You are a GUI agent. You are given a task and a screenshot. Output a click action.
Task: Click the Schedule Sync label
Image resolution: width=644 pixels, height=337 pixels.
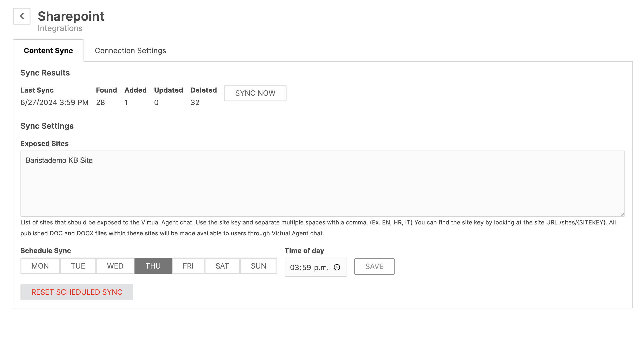[46, 251]
